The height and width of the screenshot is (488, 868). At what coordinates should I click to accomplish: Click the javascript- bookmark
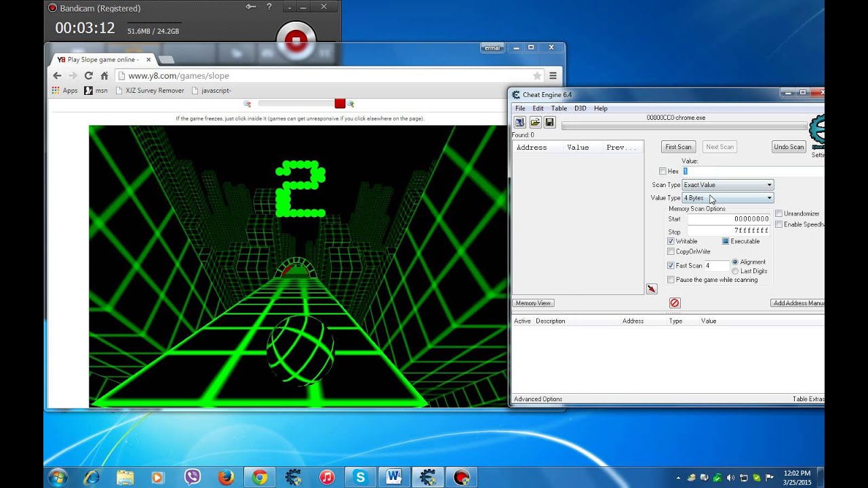(x=212, y=90)
